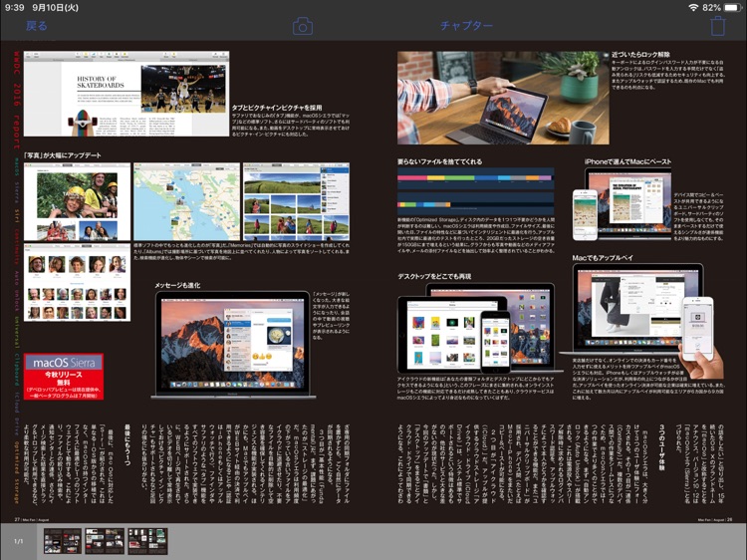
Task: Tap the heading 3つのユーザ体験
Action: click(x=662, y=447)
